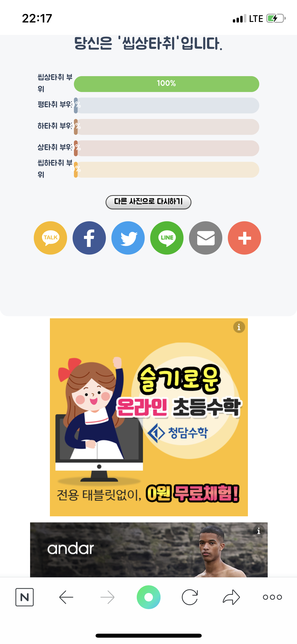
Task: Retry with another photo button
Action: (x=148, y=202)
